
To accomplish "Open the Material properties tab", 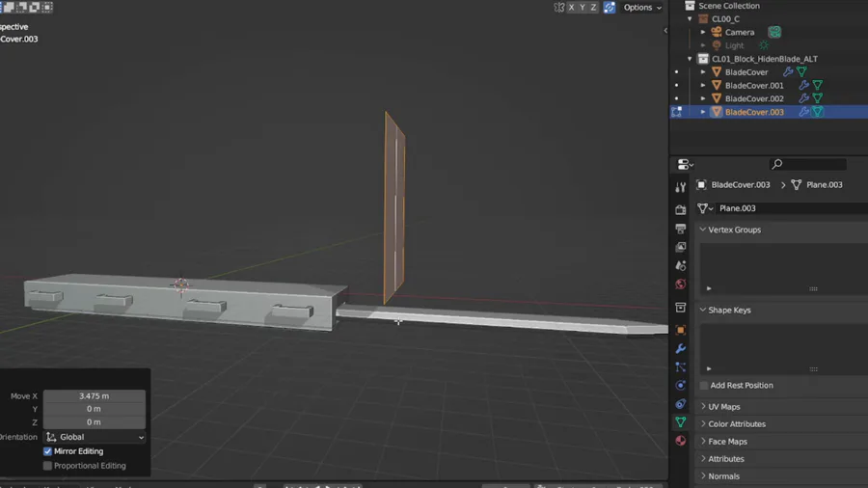I will [680, 441].
